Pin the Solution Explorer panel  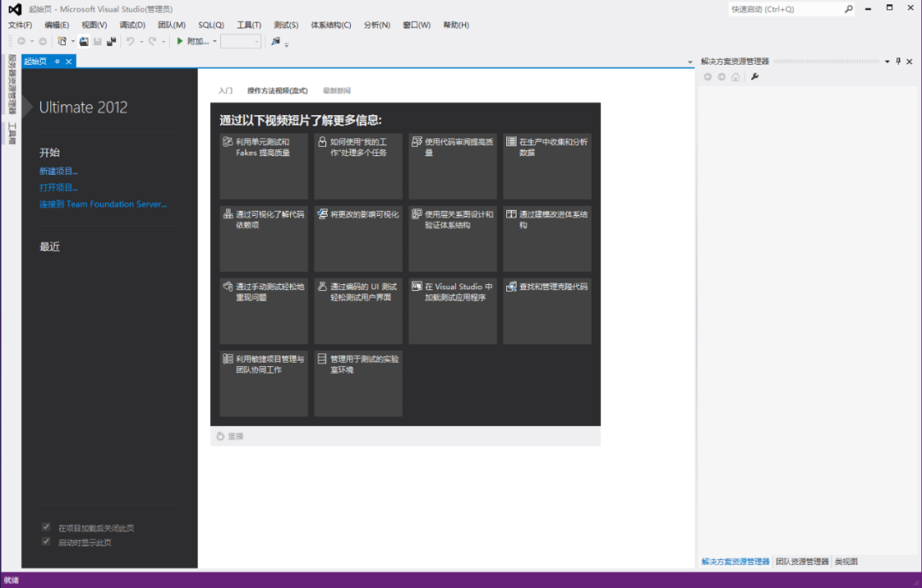pos(898,61)
